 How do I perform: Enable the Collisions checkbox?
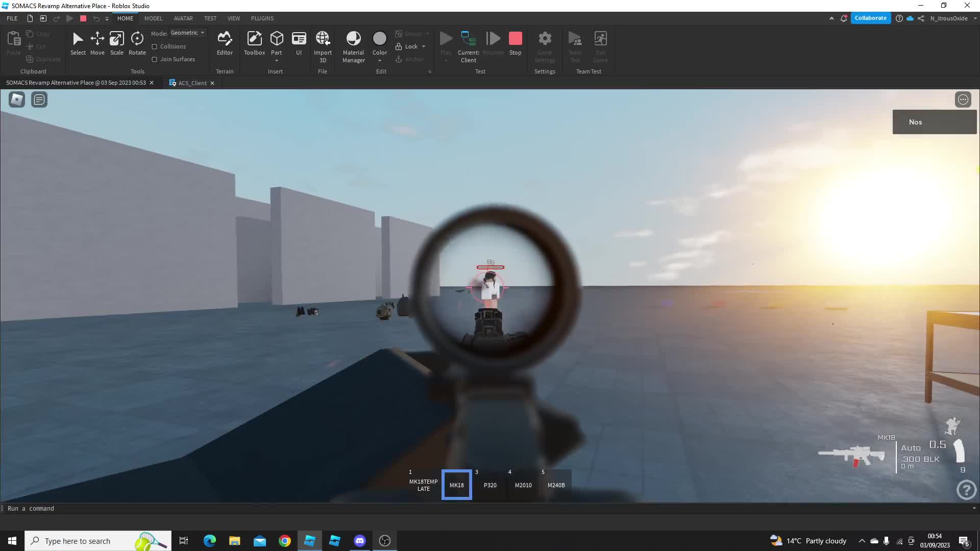tap(154, 46)
